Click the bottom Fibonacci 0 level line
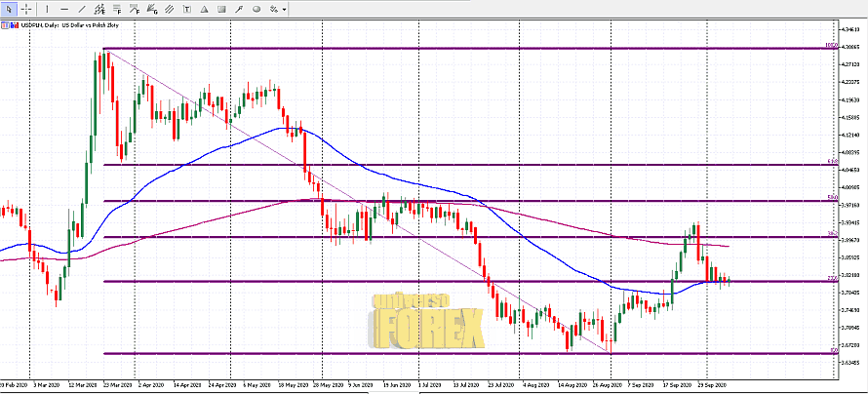The width and height of the screenshot is (868, 394). click(390, 353)
